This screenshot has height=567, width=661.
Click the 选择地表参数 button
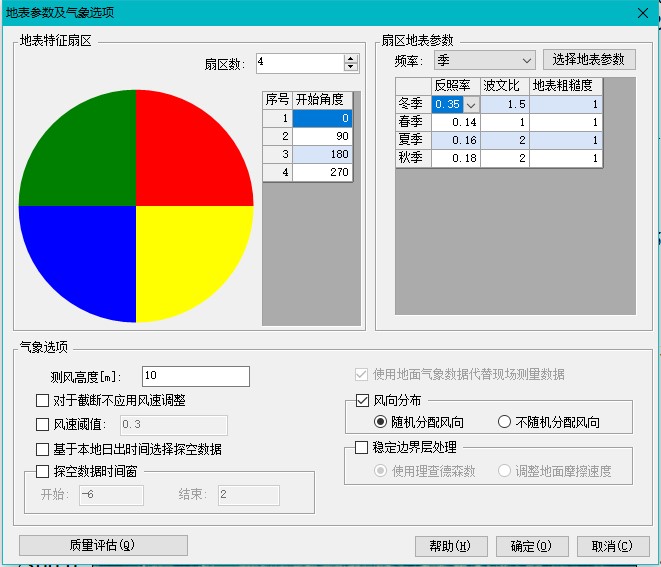tap(589, 60)
